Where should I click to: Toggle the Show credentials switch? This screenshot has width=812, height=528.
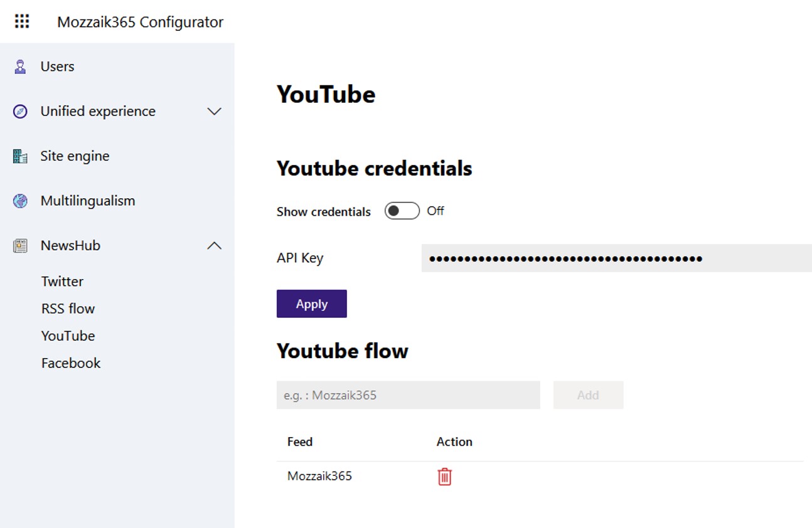(402, 211)
